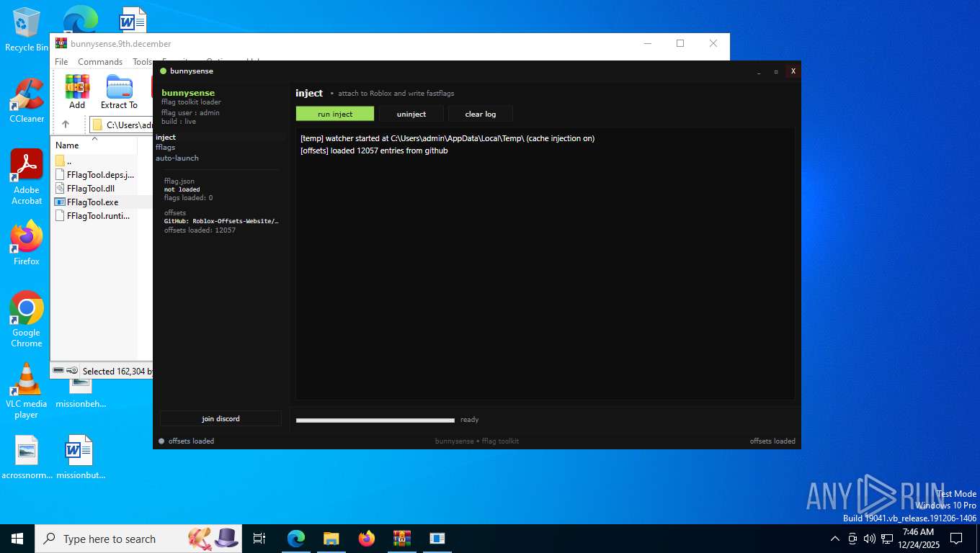
Task: Click the Extract To icon in WinRAR
Action: tap(119, 91)
